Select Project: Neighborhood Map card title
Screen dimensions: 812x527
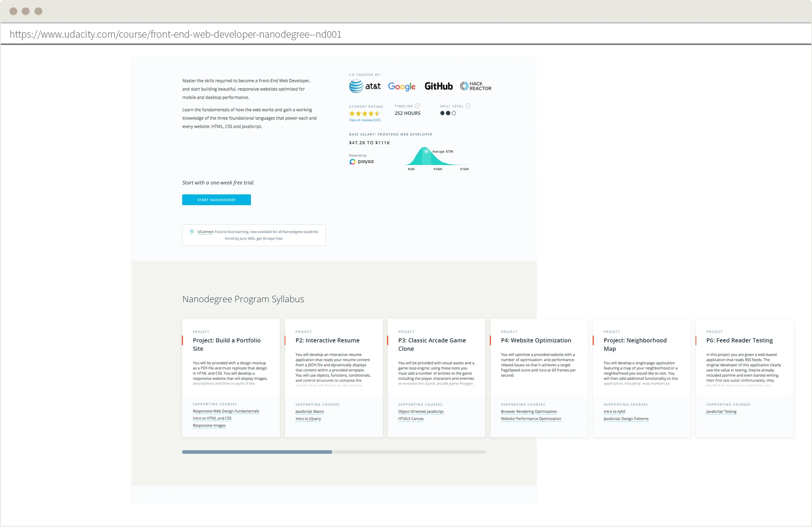pos(635,345)
